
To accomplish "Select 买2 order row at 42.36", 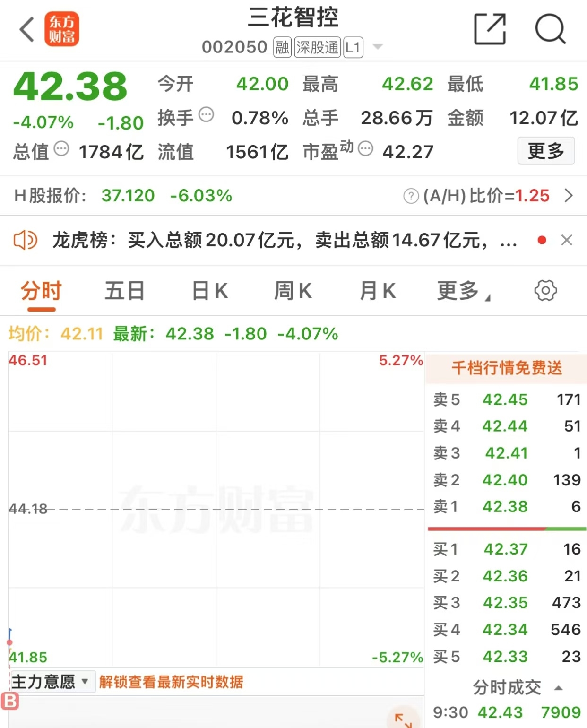I will tap(507, 576).
